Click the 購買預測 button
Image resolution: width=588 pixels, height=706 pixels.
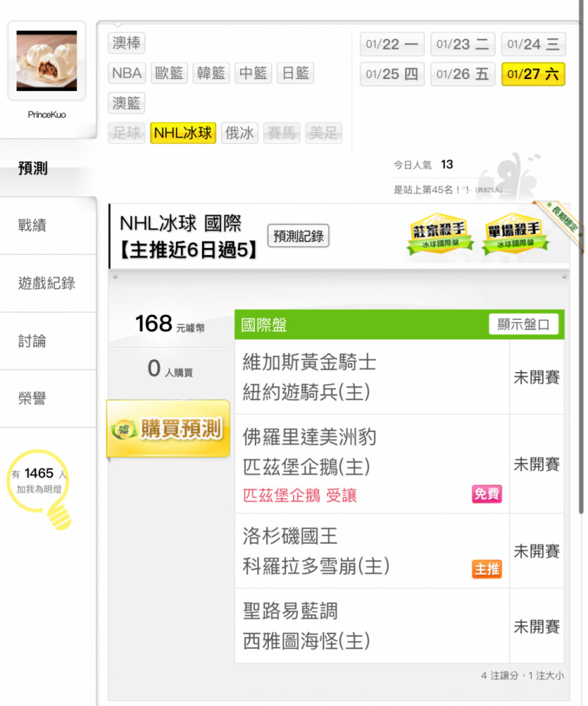(169, 429)
